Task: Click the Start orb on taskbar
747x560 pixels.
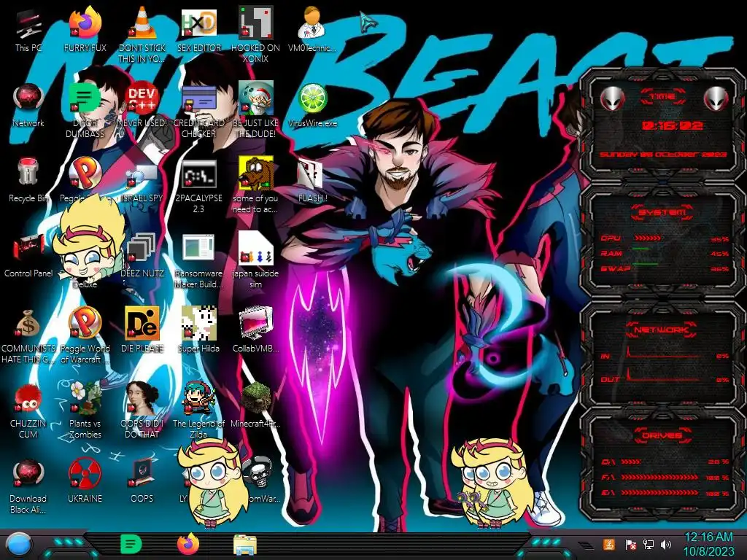Action: tap(19, 544)
